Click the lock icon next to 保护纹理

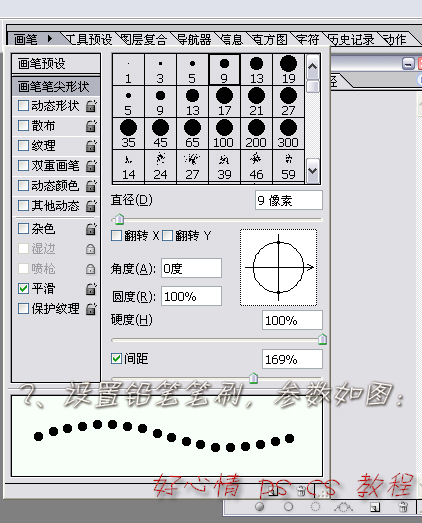coord(91,309)
